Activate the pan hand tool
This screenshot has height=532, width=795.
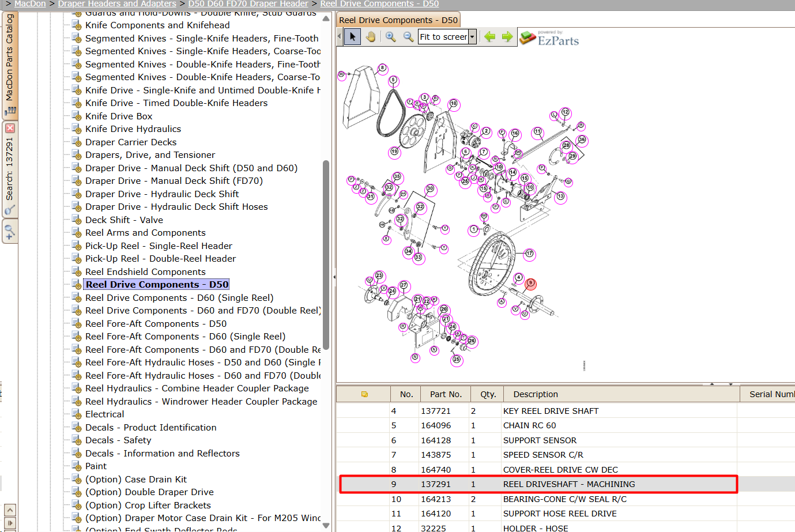point(371,37)
